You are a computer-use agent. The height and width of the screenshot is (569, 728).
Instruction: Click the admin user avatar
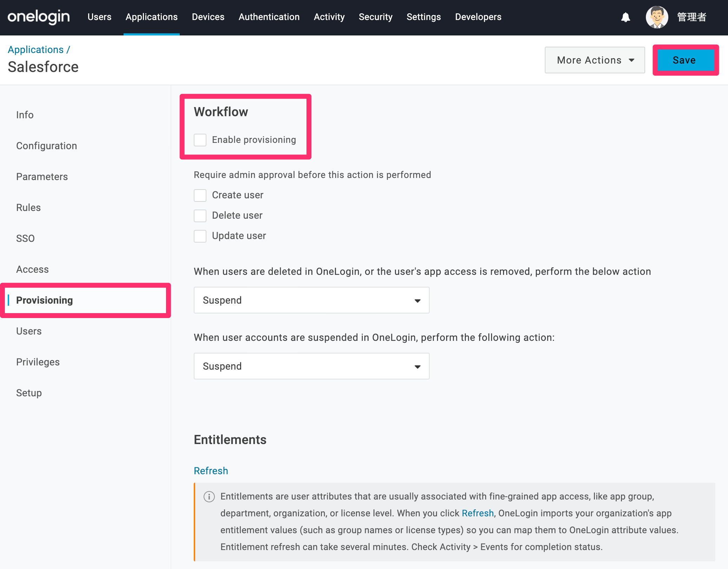point(657,17)
